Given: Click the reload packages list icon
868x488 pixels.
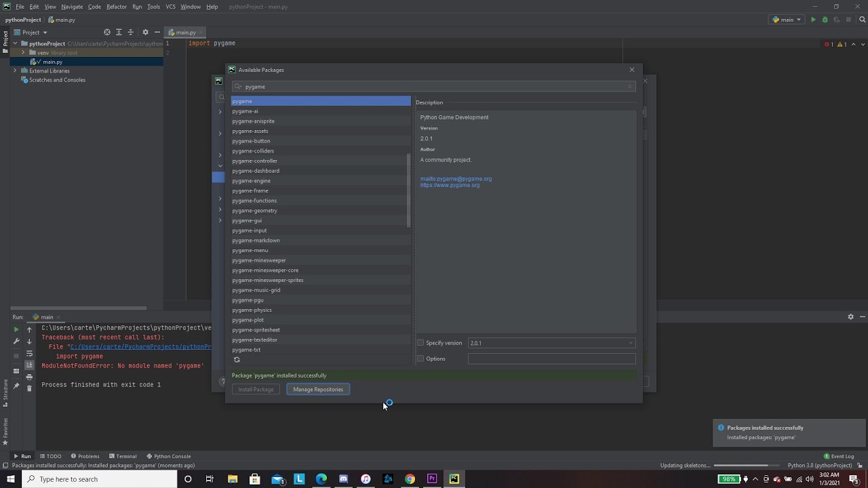Looking at the screenshot, I should [x=237, y=360].
